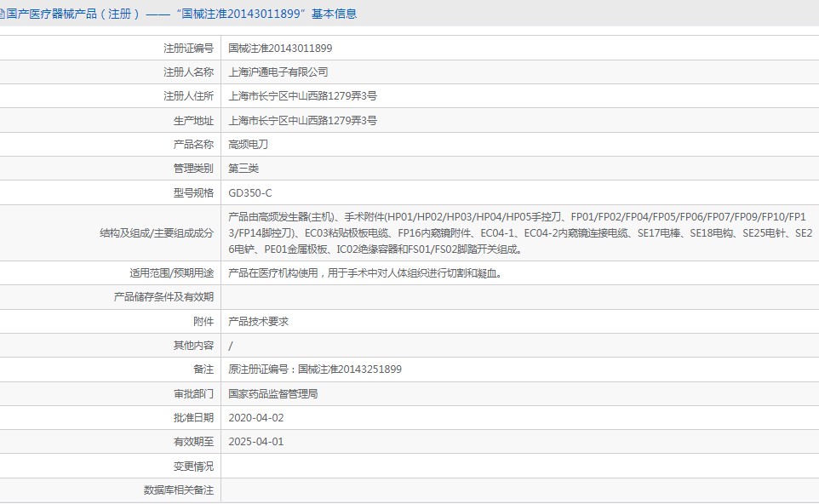Select registration number 国械注准20143011899 value
This screenshot has width=819, height=504.
coord(280,48)
